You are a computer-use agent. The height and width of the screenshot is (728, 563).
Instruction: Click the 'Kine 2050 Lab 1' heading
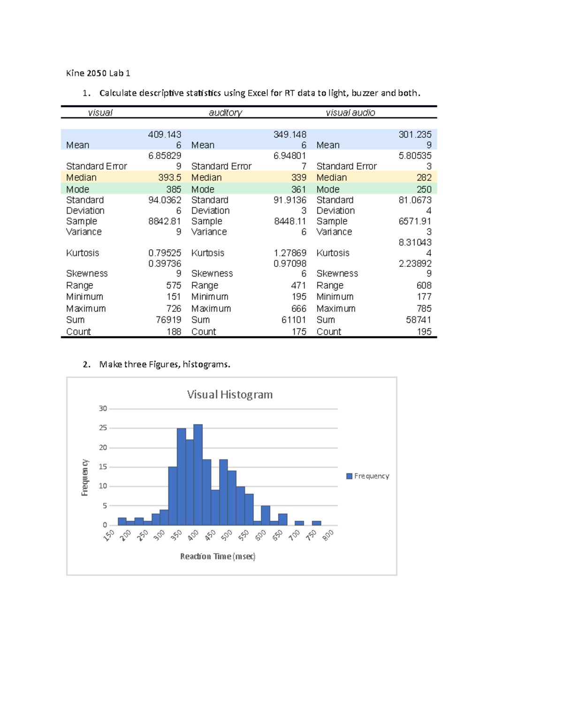(x=98, y=73)
